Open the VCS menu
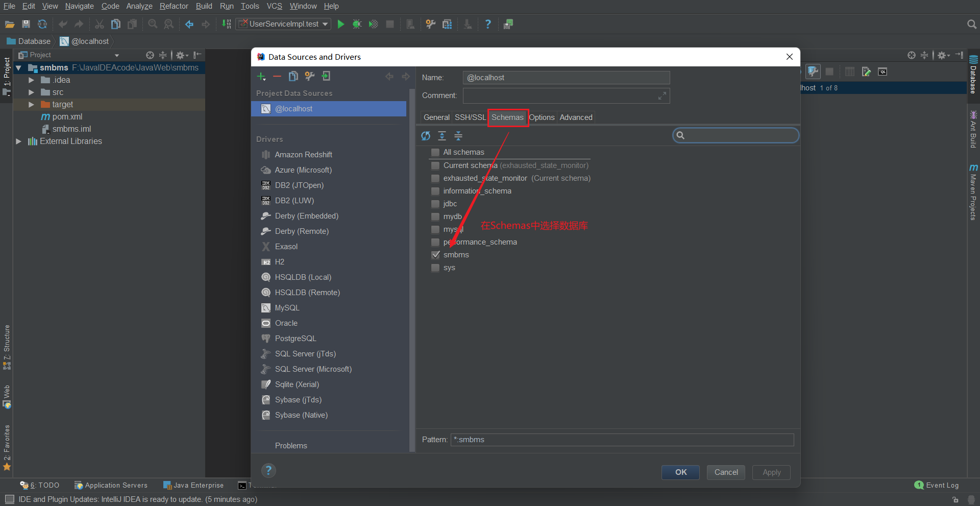 pyautogui.click(x=274, y=6)
